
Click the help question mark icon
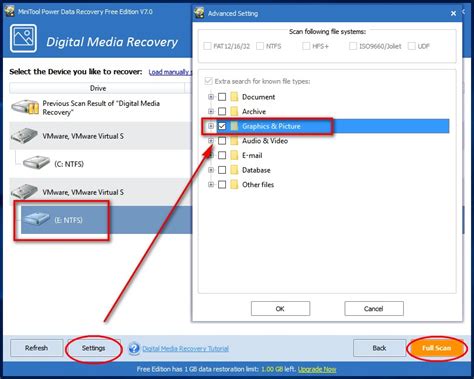pos(134,349)
